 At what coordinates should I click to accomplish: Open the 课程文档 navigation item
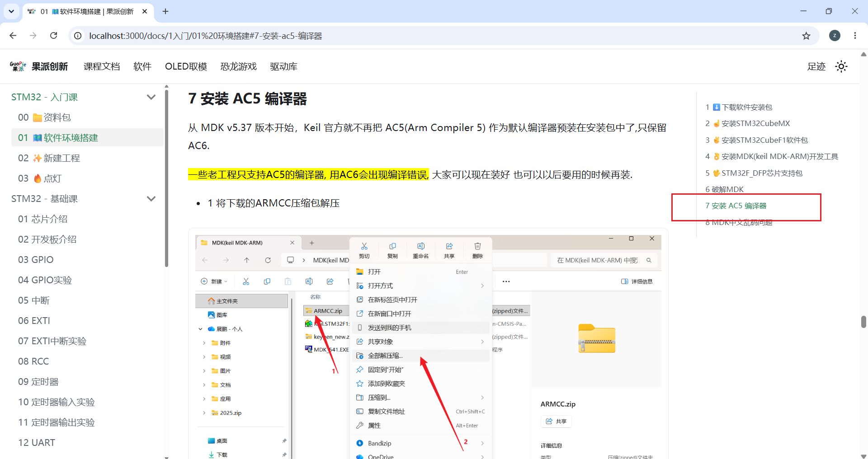(x=102, y=66)
